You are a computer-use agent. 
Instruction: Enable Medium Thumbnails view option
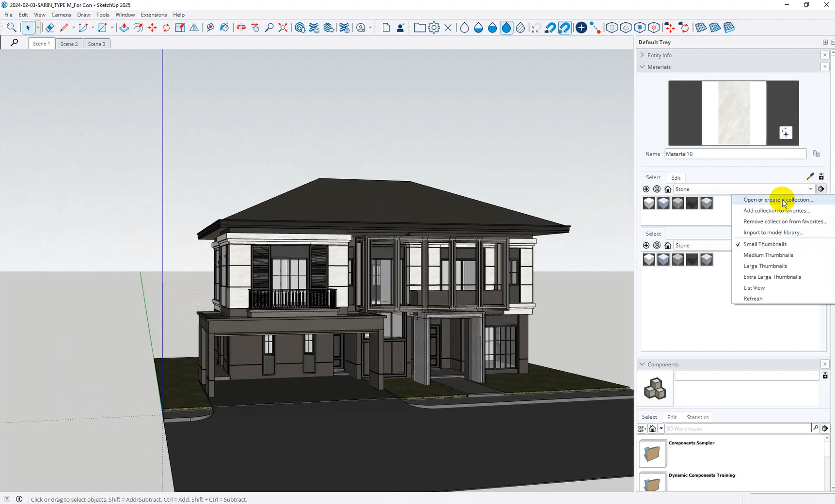click(768, 255)
